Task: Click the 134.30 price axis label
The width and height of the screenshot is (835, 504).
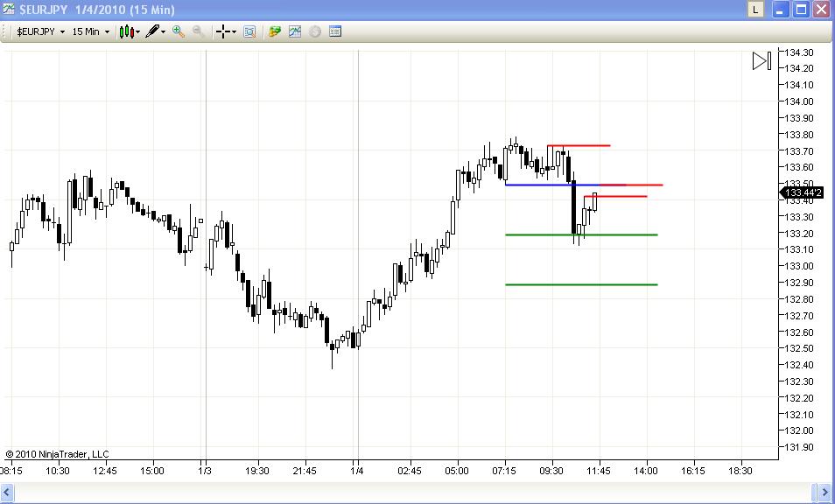Action: point(799,52)
